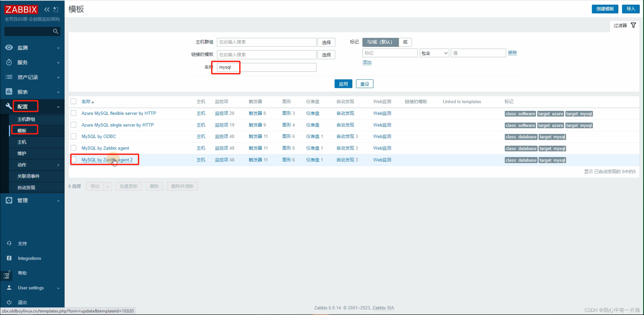644x315 pixels.
Task: Check Azure MySQL single server by HTTP row
Action: click(x=73, y=125)
